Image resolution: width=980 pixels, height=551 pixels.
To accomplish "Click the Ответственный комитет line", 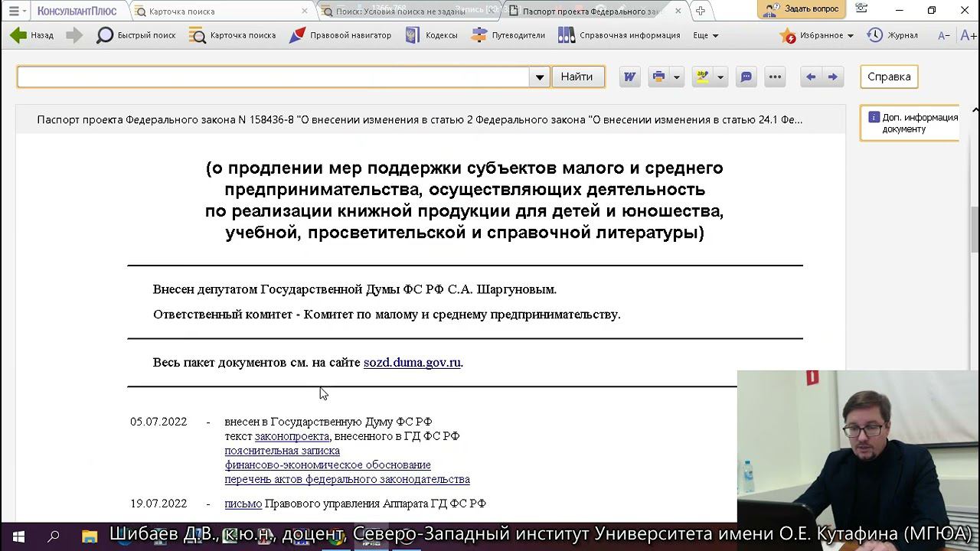I will pos(387,315).
